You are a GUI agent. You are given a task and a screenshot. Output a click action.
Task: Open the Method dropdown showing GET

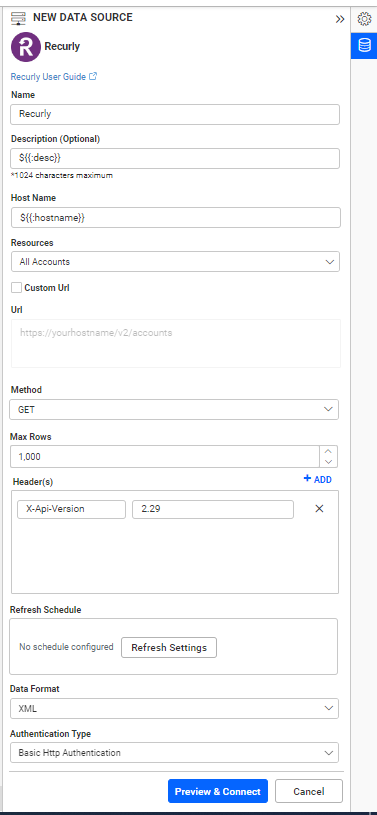(x=174, y=410)
